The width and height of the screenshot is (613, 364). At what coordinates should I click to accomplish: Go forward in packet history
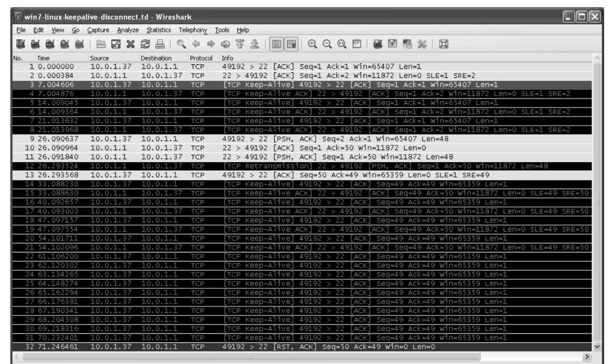[211, 44]
